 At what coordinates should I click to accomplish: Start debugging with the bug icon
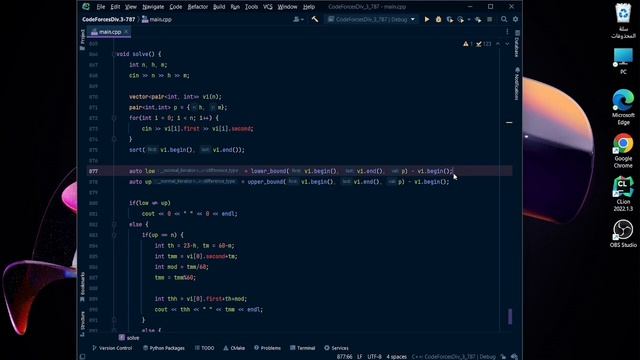[438, 19]
